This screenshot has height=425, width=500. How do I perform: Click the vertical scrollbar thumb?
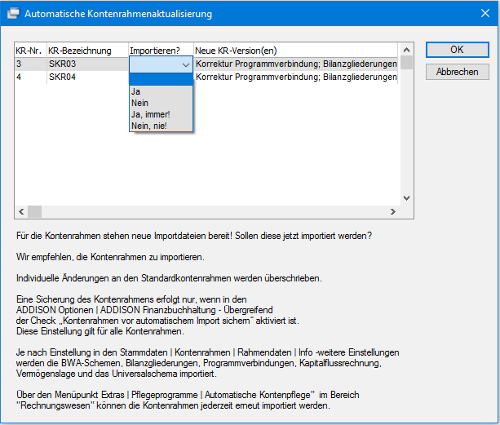click(x=406, y=63)
